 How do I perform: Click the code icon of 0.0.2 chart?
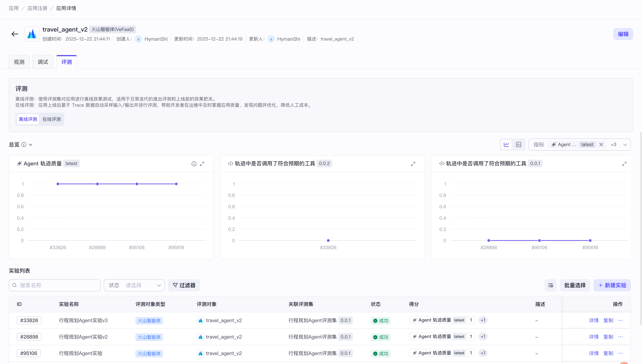click(x=231, y=163)
